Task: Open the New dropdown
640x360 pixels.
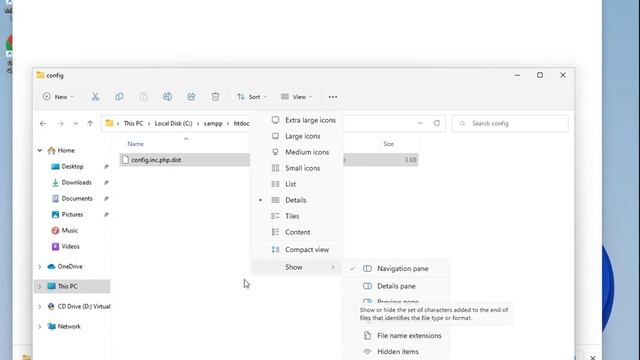Action: point(58,97)
